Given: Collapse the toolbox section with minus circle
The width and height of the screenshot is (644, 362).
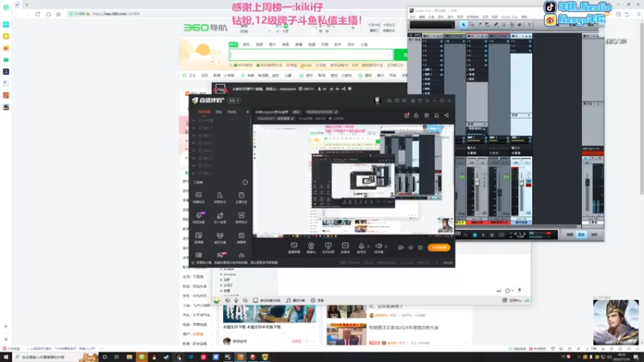Looking at the screenshot, I should pos(245,183).
